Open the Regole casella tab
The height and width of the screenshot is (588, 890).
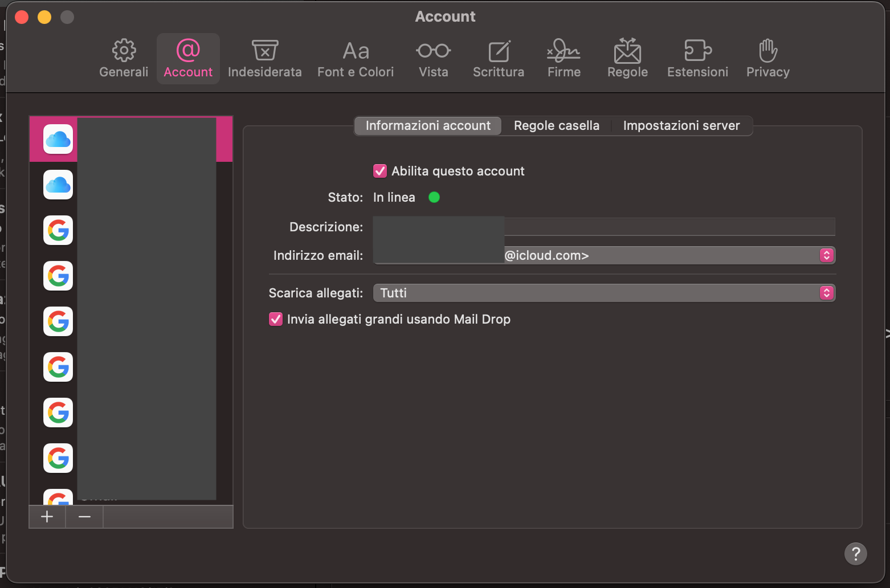pos(556,125)
